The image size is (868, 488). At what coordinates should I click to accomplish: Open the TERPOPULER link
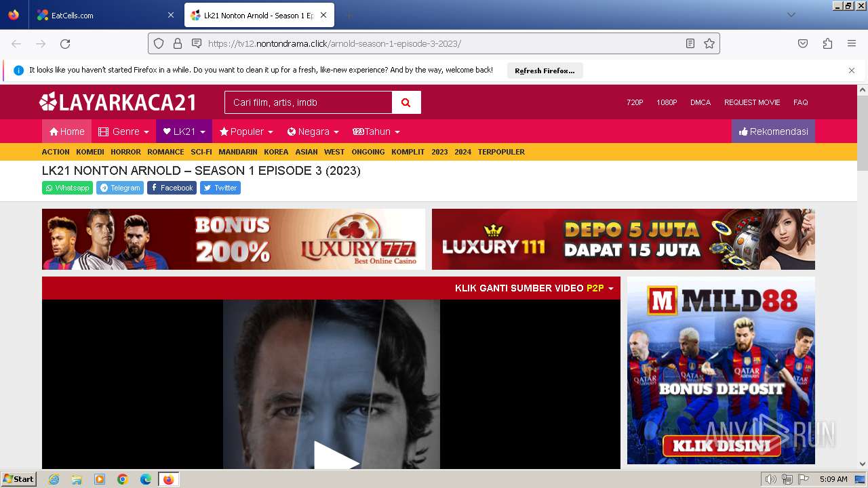point(501,152)
